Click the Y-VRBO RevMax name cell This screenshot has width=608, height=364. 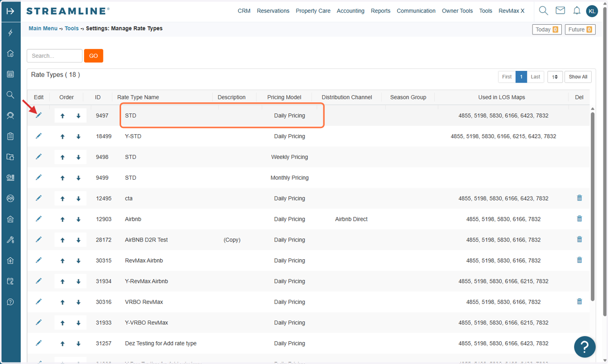[x=146, y=322]
